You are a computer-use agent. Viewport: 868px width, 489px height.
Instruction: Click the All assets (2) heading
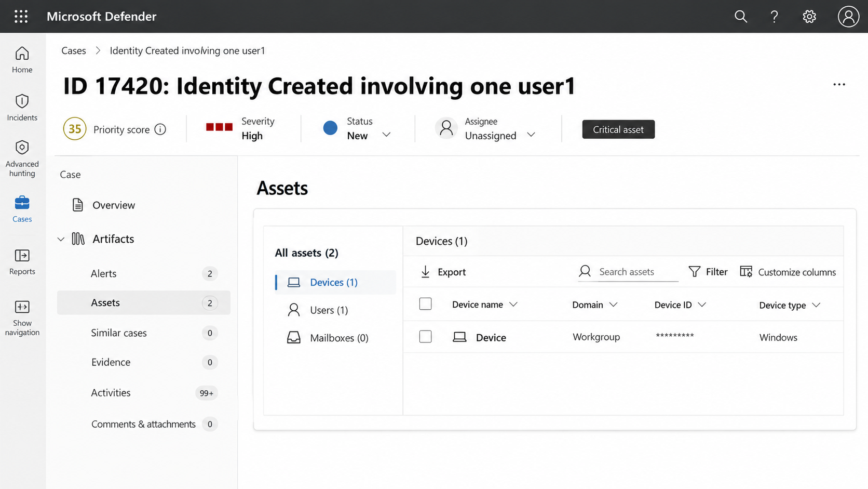306,253
